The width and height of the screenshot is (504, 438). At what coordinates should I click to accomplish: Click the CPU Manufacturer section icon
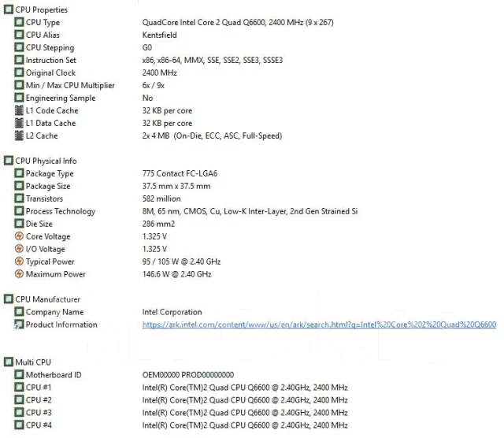[9, 299]
